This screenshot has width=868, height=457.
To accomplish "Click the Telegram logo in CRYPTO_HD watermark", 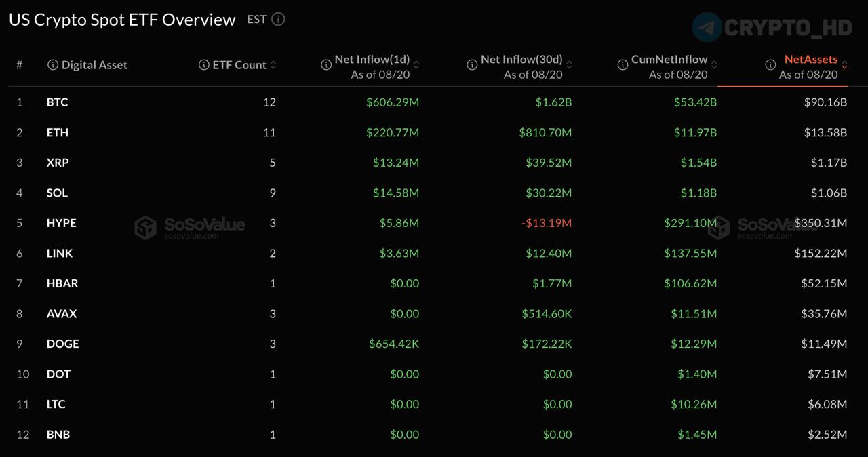I will point(707,27).
